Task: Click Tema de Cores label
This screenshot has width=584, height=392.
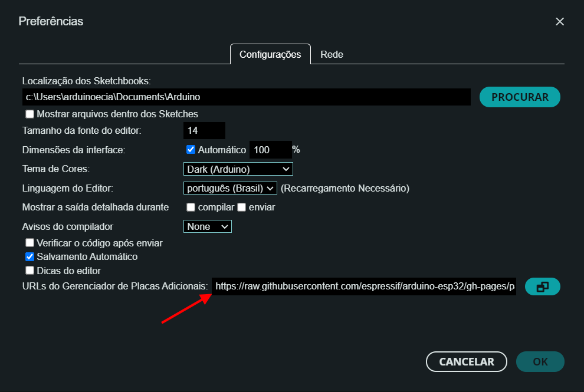Action: [x=56, y=169]
